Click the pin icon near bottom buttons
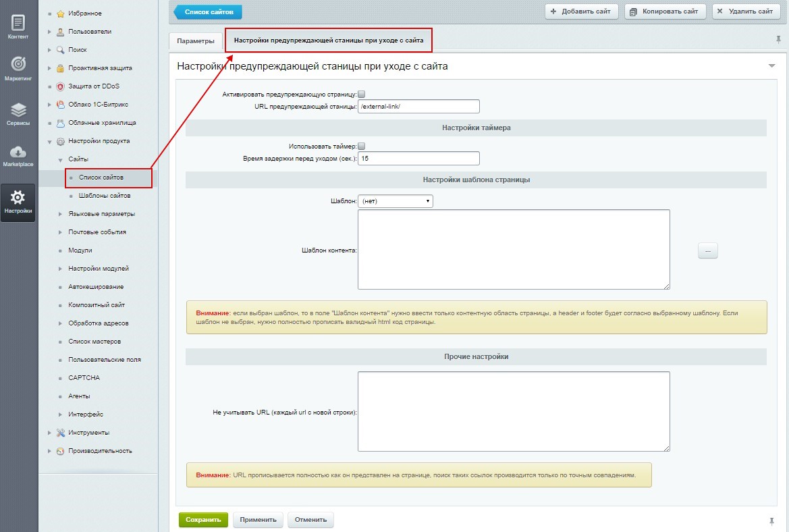The height and width of the screenshot is (532, 789). [771, 521]
